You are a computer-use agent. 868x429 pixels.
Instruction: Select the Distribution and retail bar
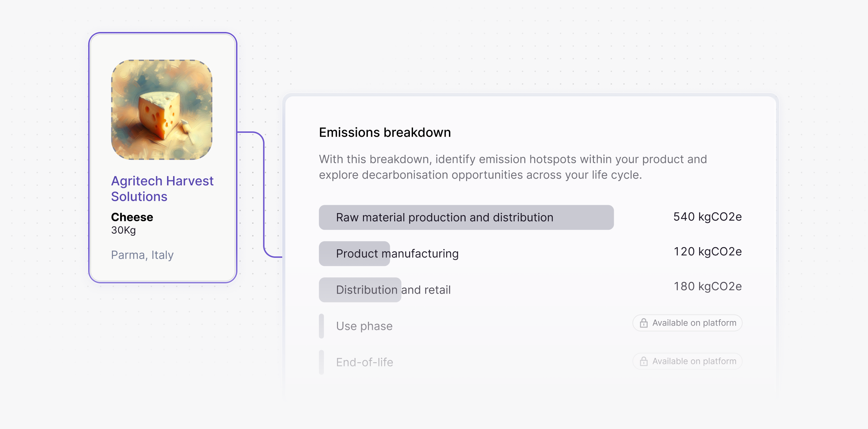point(360,290)
